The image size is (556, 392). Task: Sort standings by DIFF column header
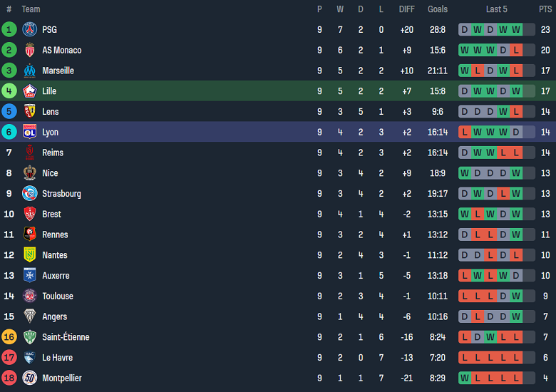click(x=407, y=9)
